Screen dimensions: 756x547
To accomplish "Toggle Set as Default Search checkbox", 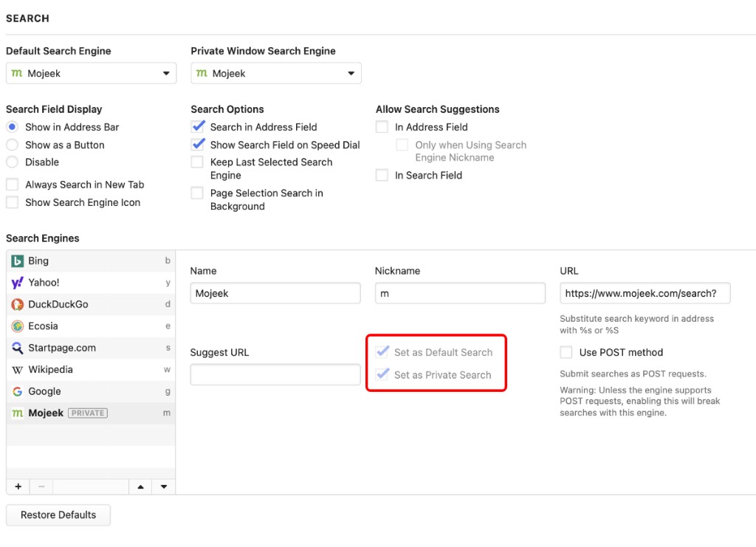I will [382, 352].
